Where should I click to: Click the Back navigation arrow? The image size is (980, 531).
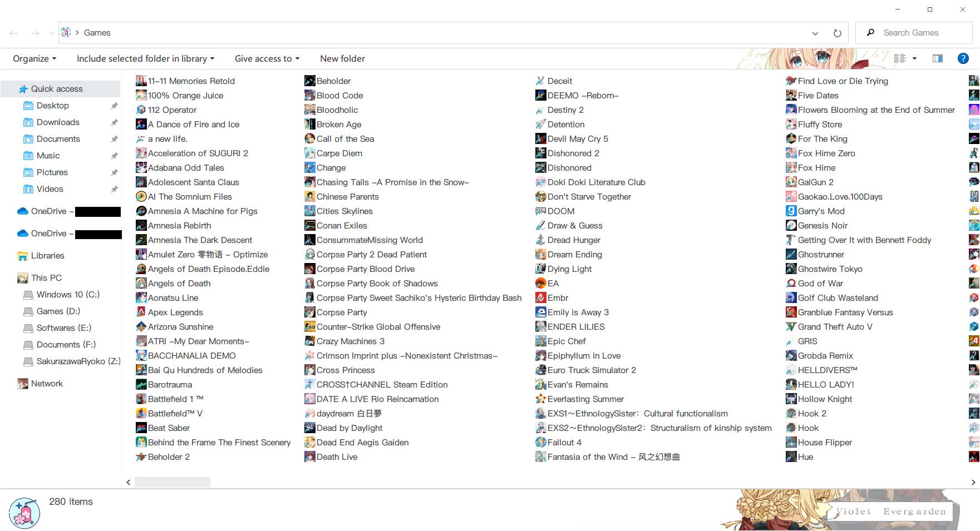[14, 33]
